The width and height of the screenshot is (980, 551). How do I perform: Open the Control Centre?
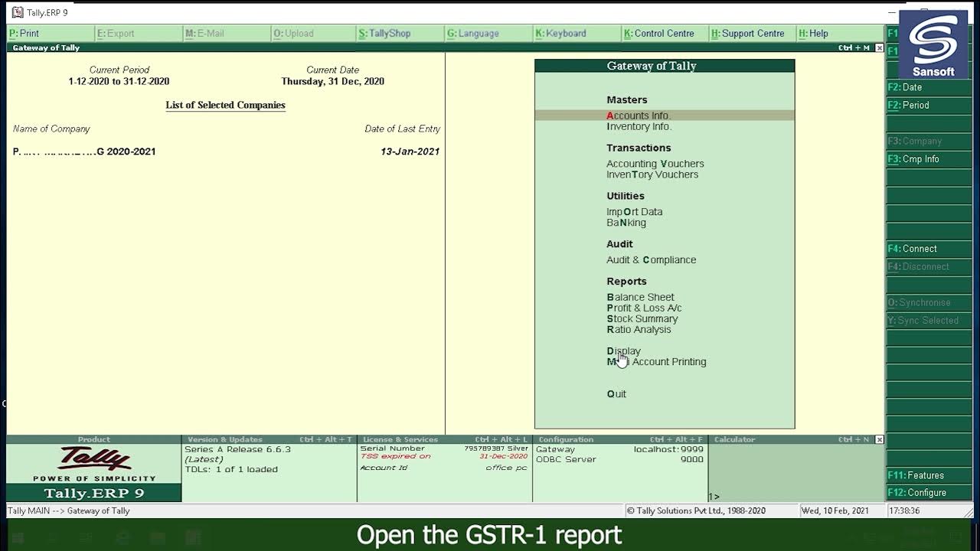tap(665, 34)
